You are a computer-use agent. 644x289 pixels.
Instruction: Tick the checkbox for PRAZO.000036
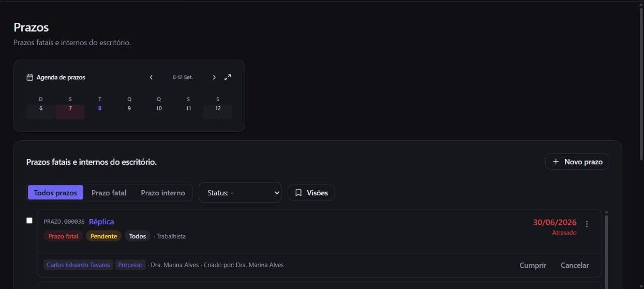pyautogui.click(x=29, y=221)
